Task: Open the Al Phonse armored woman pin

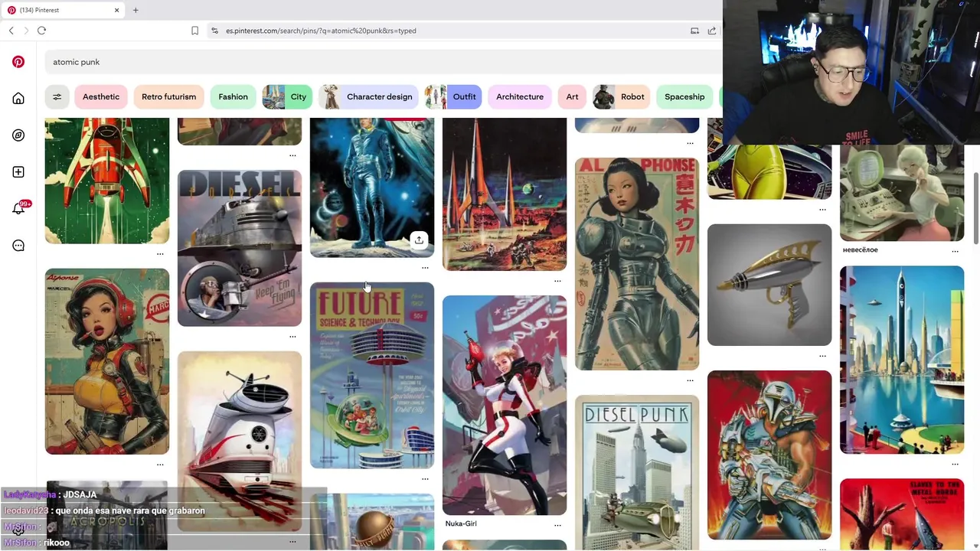Action: click(637, 264)
